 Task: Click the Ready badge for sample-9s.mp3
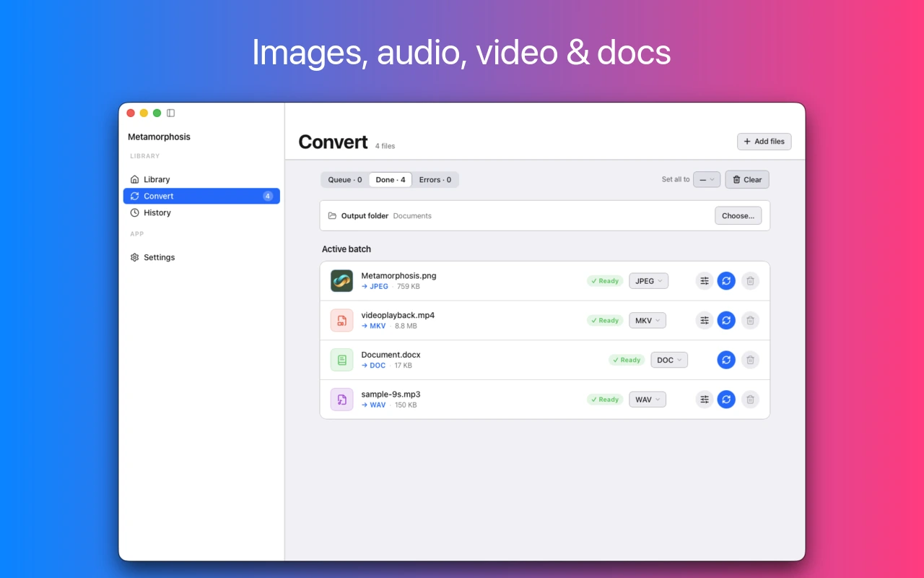point(605,399)
